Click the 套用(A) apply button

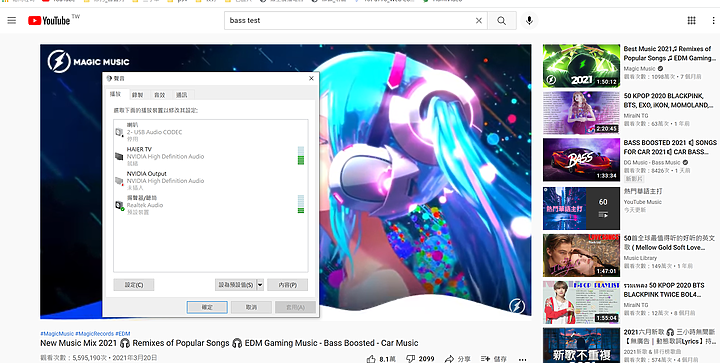pyautogui.click(x=295, y=307)
